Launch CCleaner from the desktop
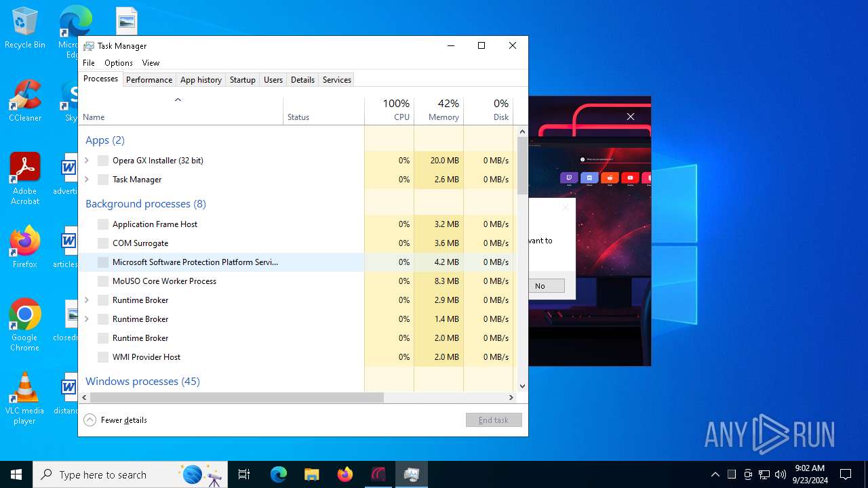868x488 pixels. pos(25,102)
